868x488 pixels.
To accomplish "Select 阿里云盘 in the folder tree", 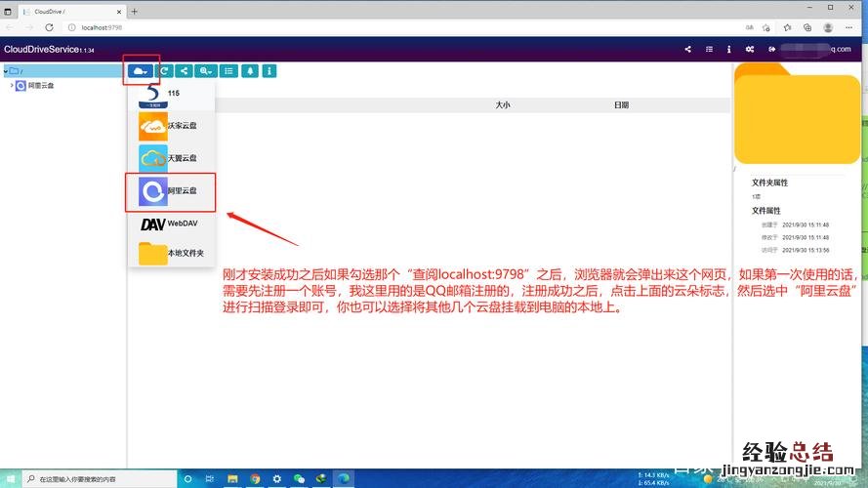I will [x=41, y=86].
